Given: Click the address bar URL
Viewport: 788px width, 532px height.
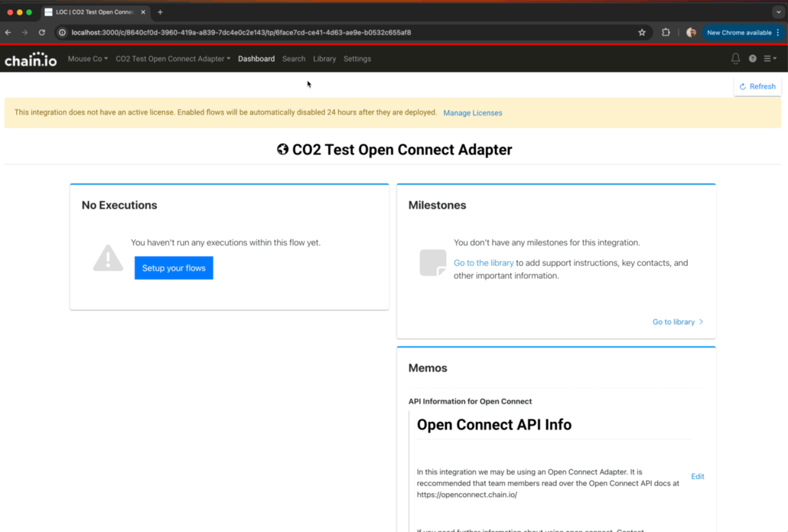Looking at the screenshot, I should [241, 33].
